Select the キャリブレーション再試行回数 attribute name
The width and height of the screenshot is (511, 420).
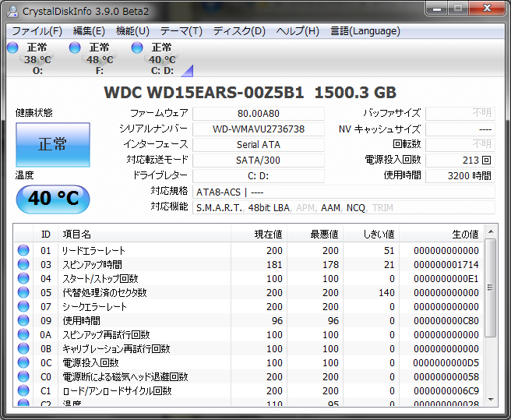pos(116,348)
